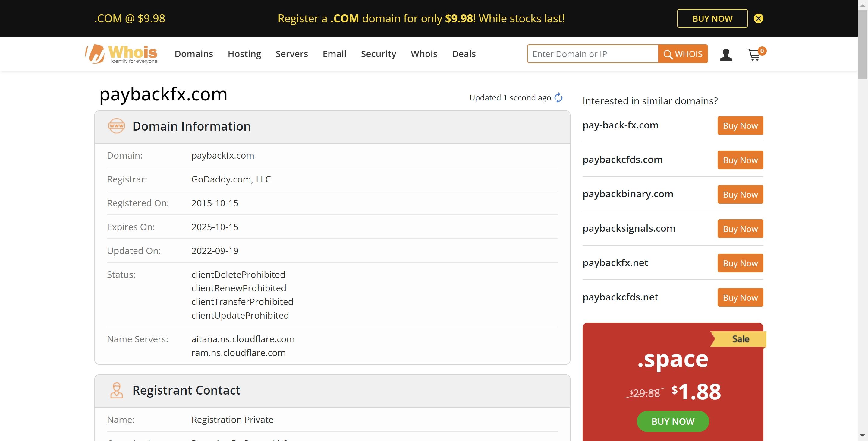The height and width of the screenshot is (441, 868).
Task: Click the registrant contact person icon
Action: (x=116, y=389)
